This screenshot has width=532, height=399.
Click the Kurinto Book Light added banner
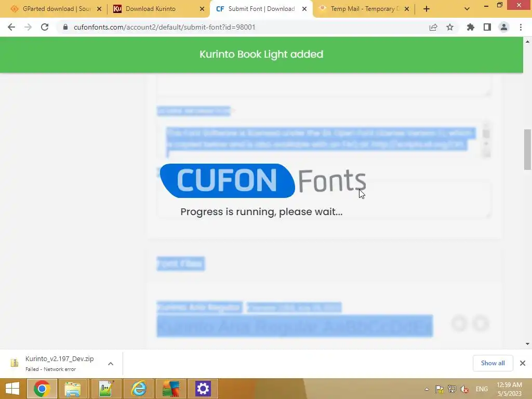261,54
